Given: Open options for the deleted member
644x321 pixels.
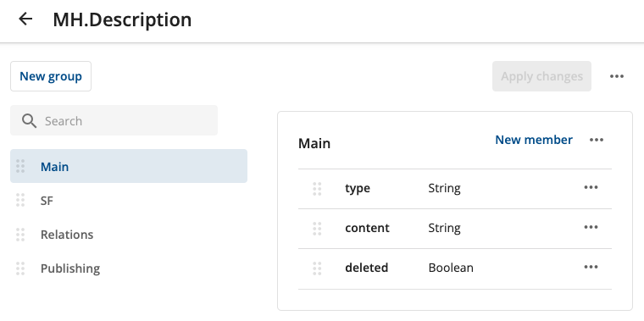Looking at the screenshot, I should coord(591,267).
